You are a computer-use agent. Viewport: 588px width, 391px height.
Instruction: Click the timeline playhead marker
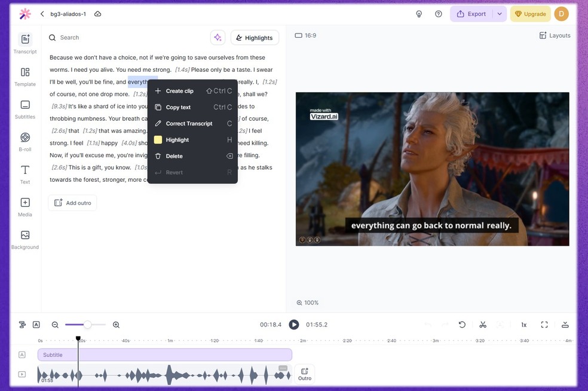tap(78, 339)
